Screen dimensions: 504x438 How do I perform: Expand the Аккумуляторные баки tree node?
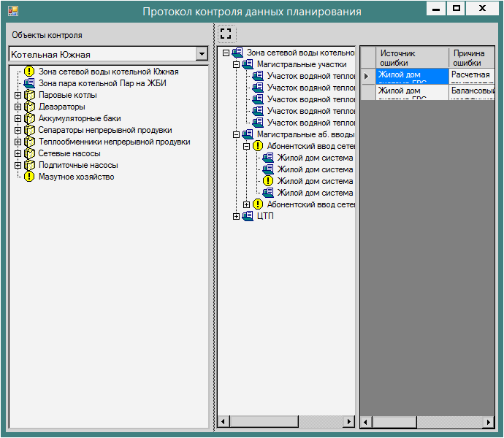(18, 118)
